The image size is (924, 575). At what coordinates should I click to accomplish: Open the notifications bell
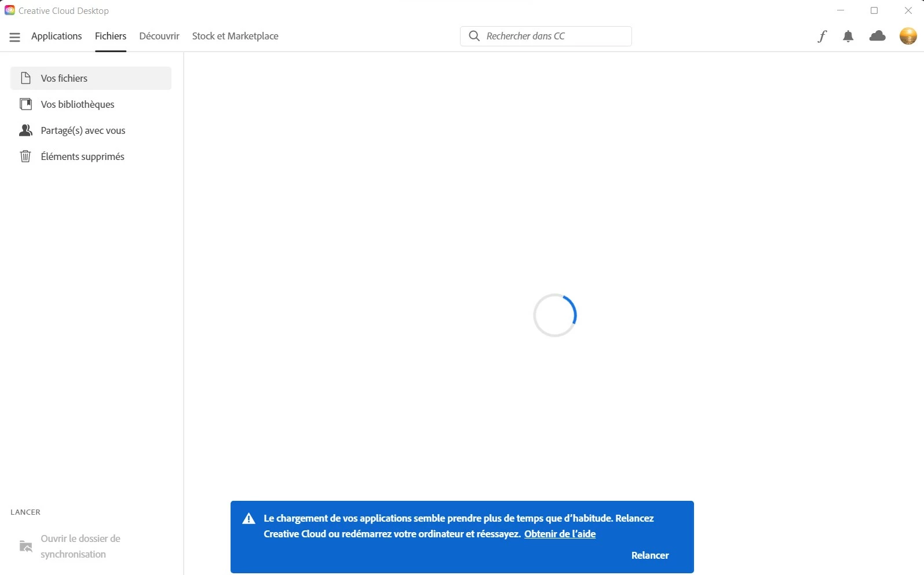tap(848, 37)
